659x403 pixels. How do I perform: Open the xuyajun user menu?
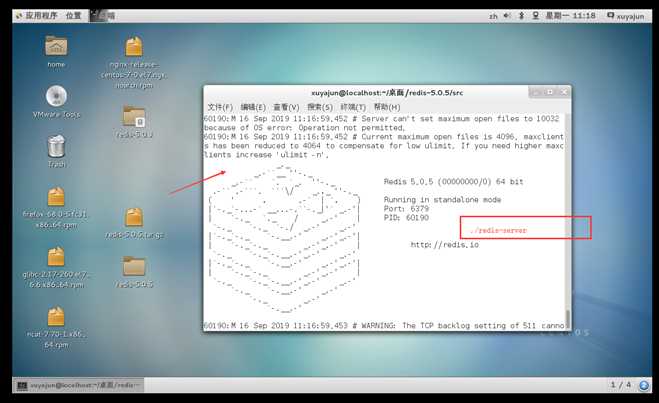[x=625, y=16]
